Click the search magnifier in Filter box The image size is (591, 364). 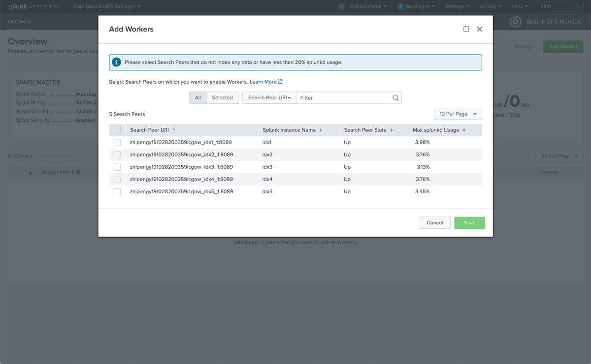tap(395, 97)
